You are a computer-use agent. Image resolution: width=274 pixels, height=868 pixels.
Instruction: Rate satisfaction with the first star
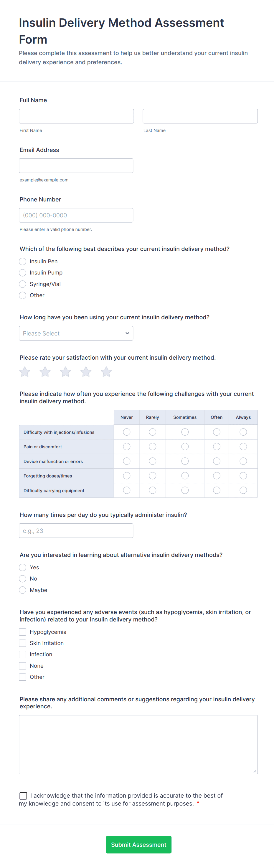pos(25,372)
